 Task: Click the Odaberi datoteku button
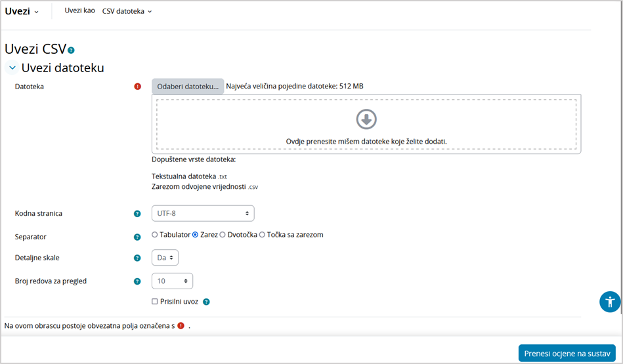[x=188, y=87]
